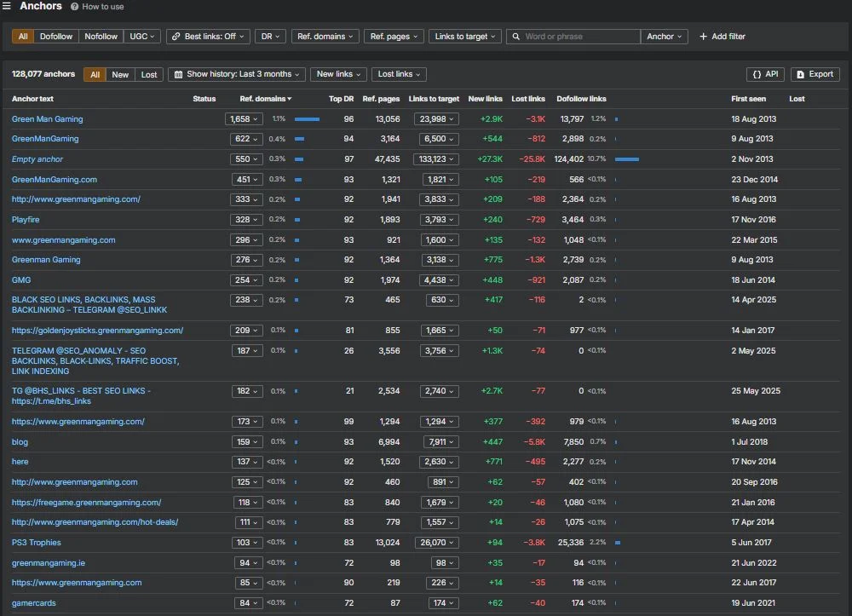The height and width of the screenshot is (616, 852).
Task: Expand the 7,911 links for blog row
Action: 441,442
